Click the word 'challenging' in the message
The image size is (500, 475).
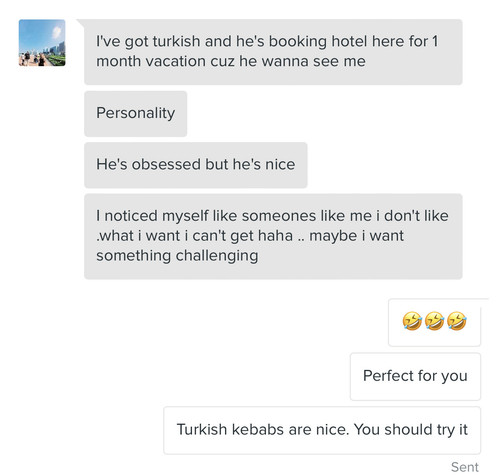pyautogui.click(x=217, y=256)
